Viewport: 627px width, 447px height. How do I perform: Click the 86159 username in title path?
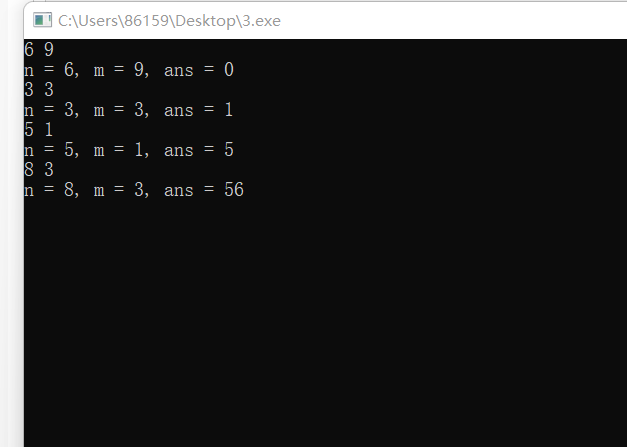tap(146, 21)
